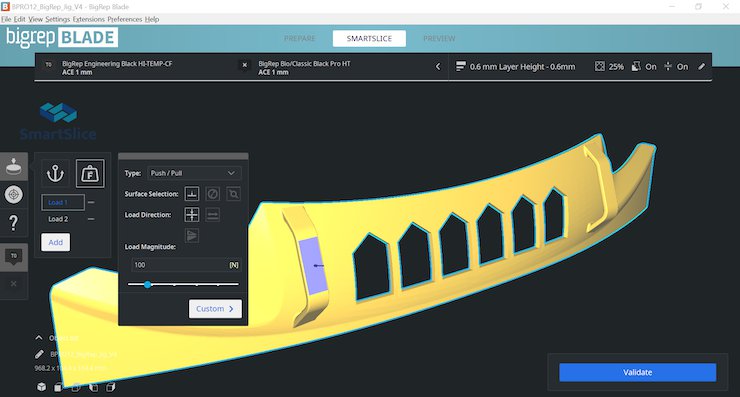
Task: Close the first extruder material with X
Action: pyautogui.click(x=244, y=65)
